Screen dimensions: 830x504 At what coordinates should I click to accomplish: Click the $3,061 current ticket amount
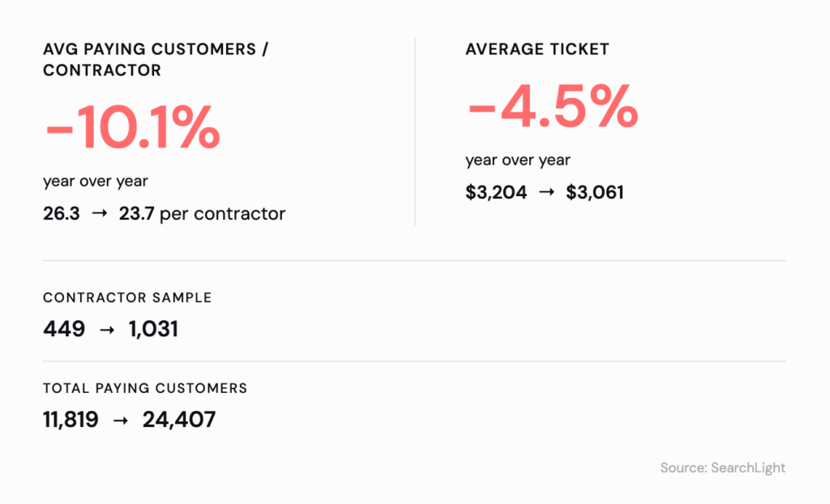[x=595, y=193]
